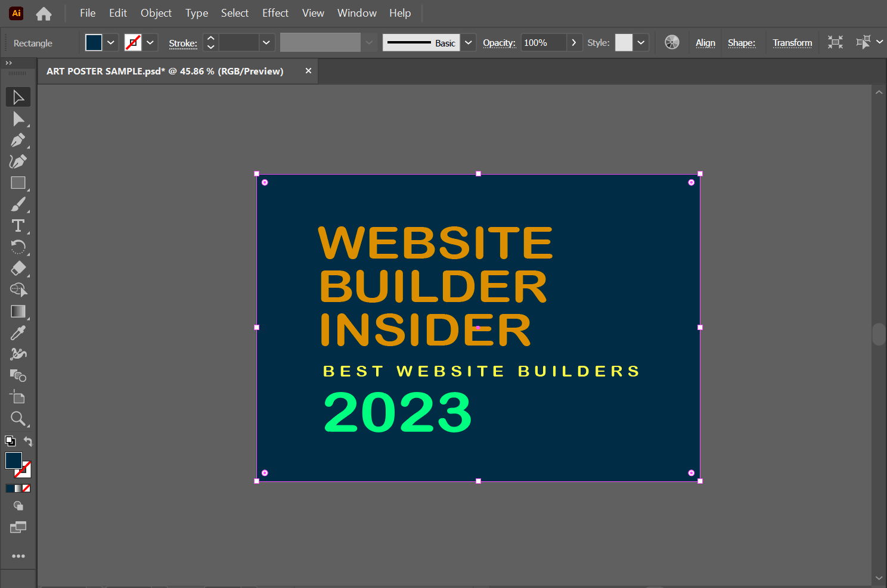Screen dimensions: 887x588
Task: Swap fill and stroke colors
Action: 28,441
